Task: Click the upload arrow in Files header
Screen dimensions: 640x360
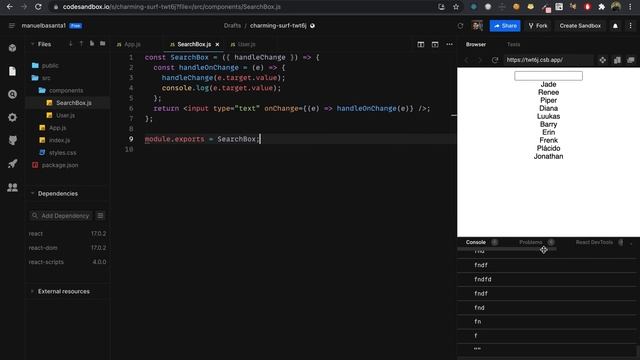Action: (81, 44)
